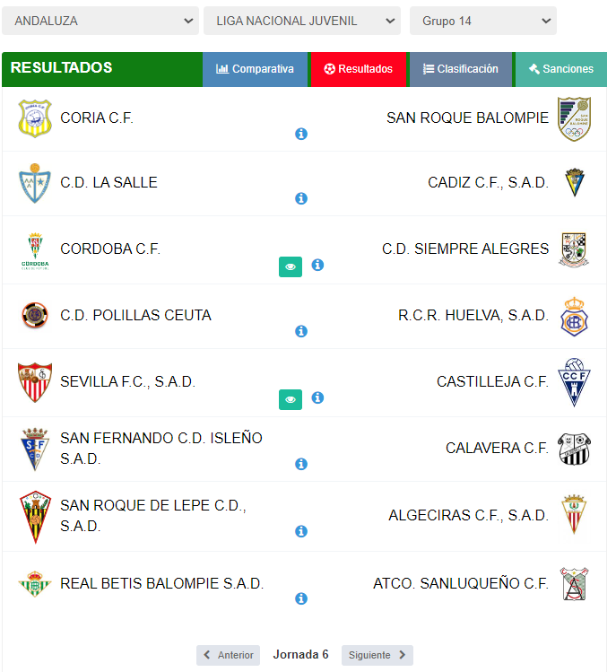
Task: Click info icon for San Fernando match
Action: [301, 464]
